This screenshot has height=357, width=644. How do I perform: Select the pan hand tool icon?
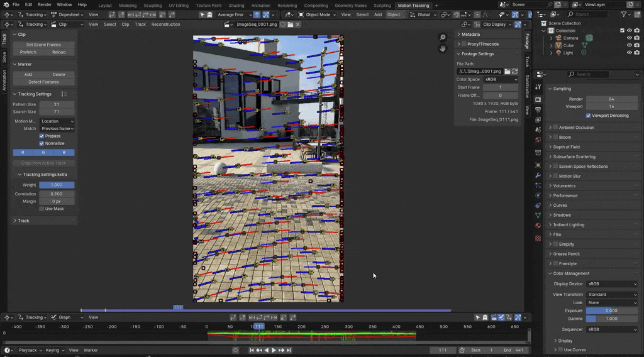443,48
